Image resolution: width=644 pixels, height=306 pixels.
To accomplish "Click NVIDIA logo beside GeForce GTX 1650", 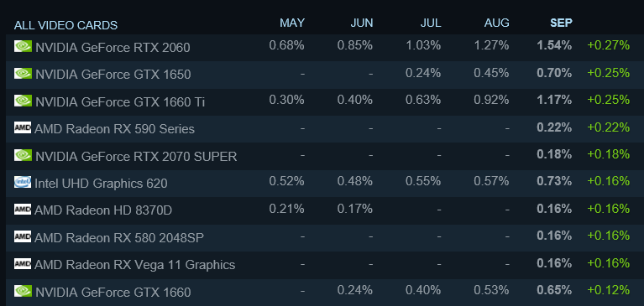I will point(23,73).
